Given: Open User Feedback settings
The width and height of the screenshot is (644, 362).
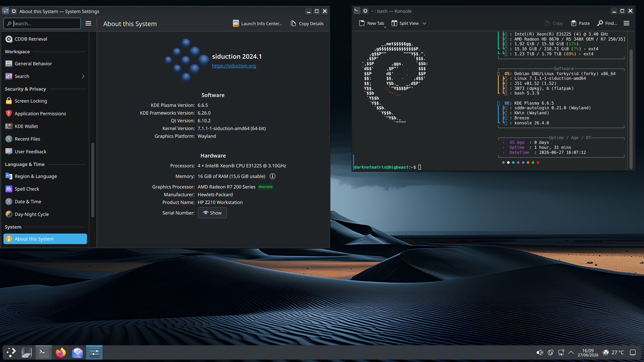Looking at the screenshot, I should click(x=45, y=151).
